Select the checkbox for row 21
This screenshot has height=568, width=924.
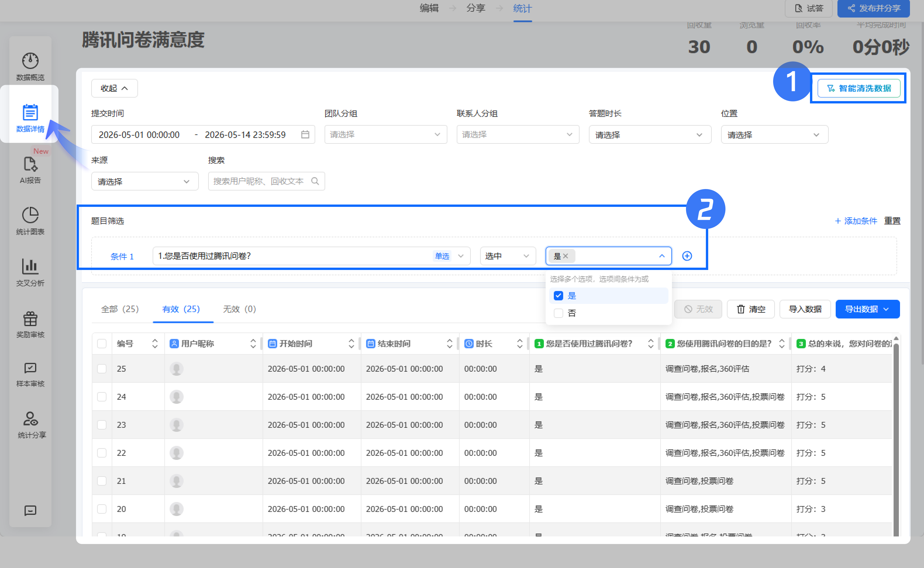[x=101, y=481]
